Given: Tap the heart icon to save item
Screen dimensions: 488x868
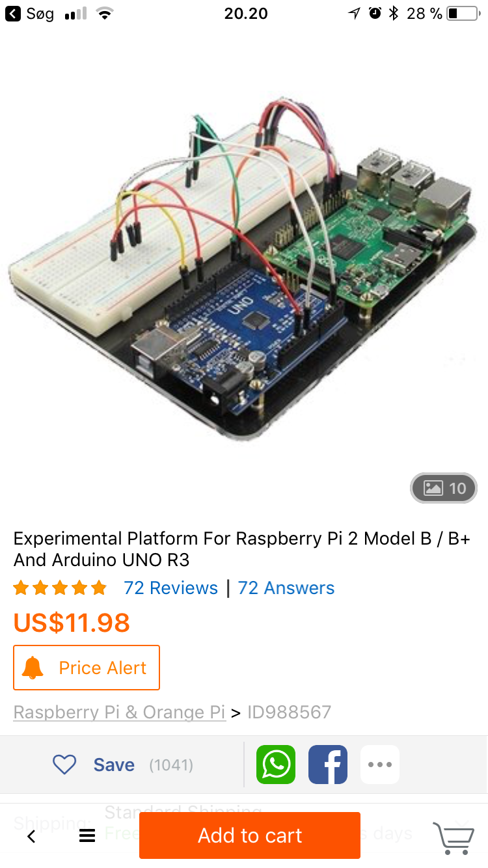Looking at the screenshot, I should 64,765.
